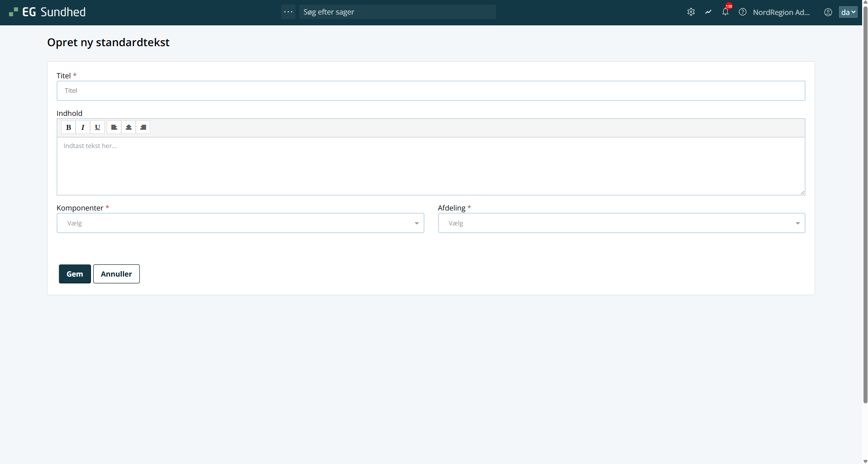
Task: Open the notifications bell
Action: (725, 12)
